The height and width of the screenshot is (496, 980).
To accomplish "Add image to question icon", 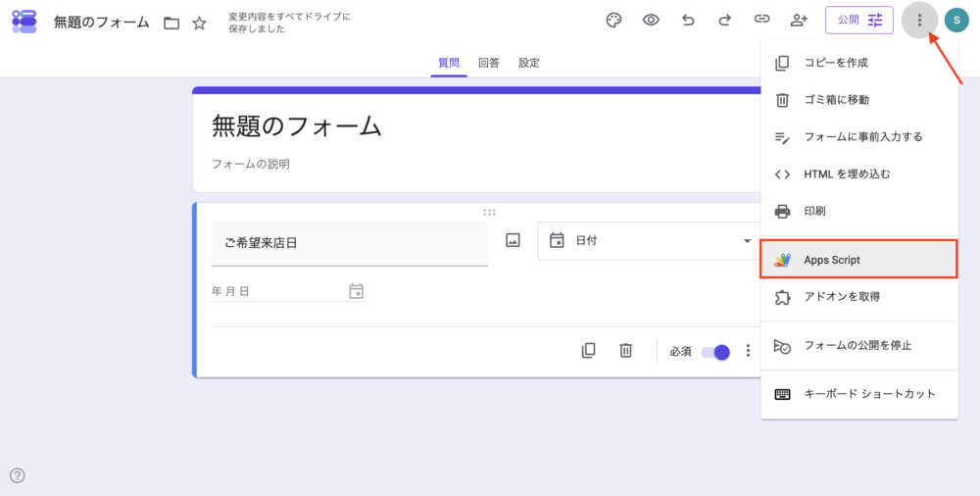I will 514,240.
